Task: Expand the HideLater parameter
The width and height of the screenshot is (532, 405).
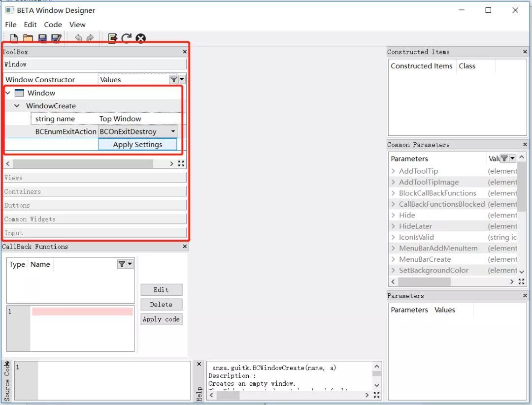Action: click(x=393, y=226)
